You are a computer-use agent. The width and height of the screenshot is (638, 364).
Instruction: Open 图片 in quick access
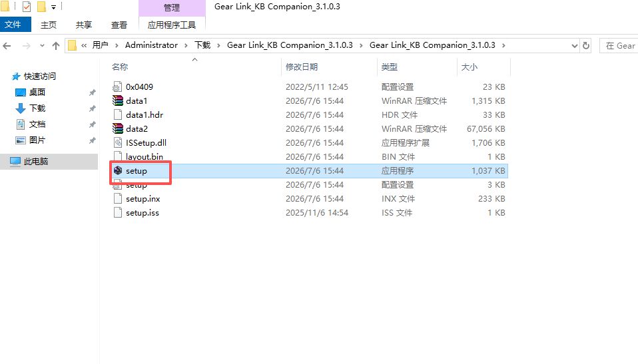(x=37, y=140)
